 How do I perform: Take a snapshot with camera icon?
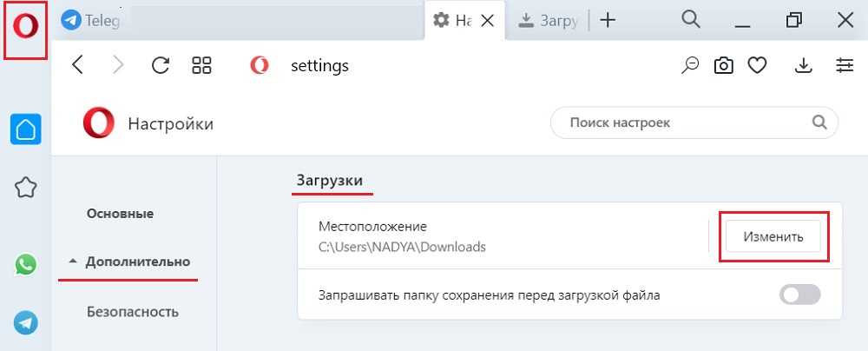[x=723, y=65]
